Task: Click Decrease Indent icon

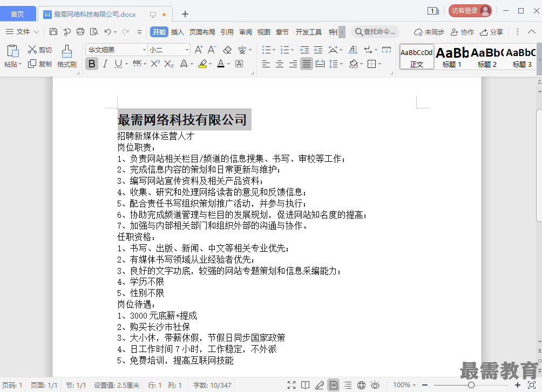Action: pos(304,50)
